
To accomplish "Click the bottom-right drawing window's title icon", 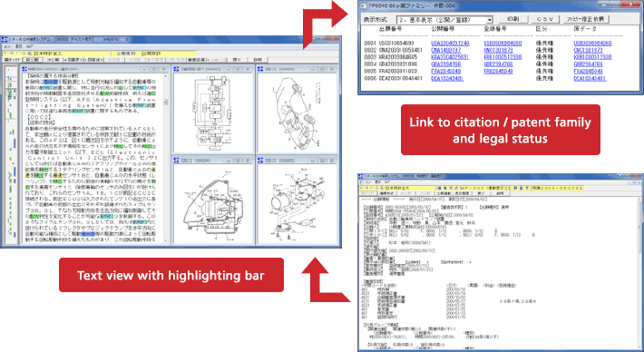I will (x=260, y=161).
